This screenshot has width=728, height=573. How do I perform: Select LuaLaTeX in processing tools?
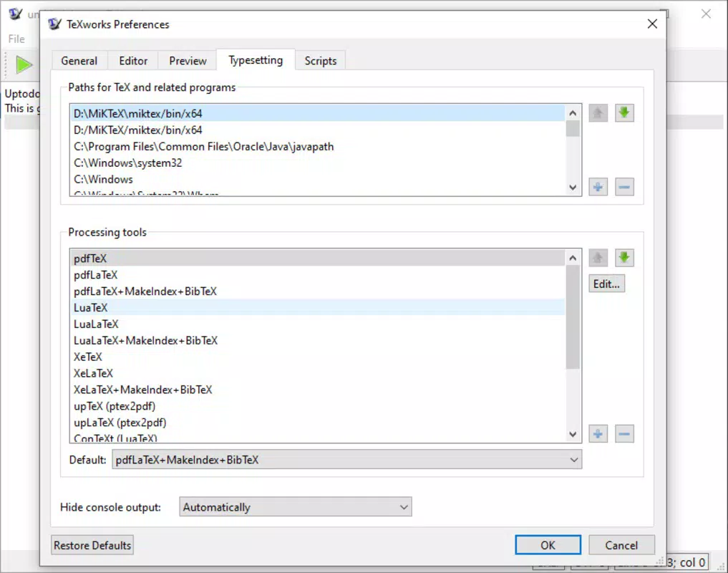pos(318,324)
